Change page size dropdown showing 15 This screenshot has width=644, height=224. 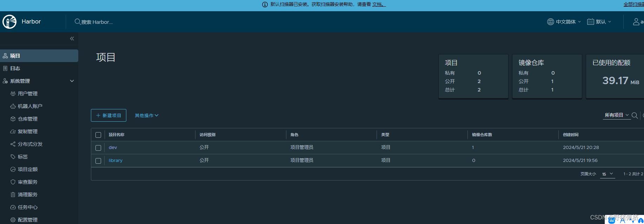pos(608,174)
